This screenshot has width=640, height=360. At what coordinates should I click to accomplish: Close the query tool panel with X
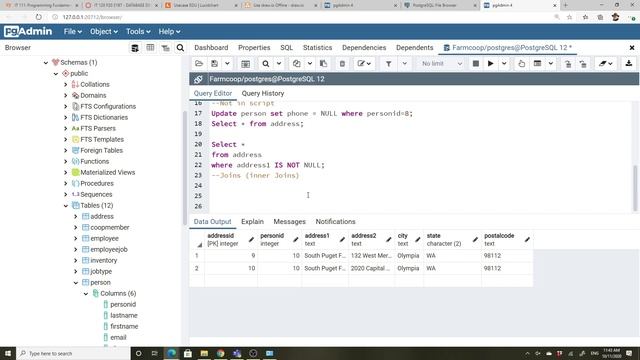tap(632, 48)
